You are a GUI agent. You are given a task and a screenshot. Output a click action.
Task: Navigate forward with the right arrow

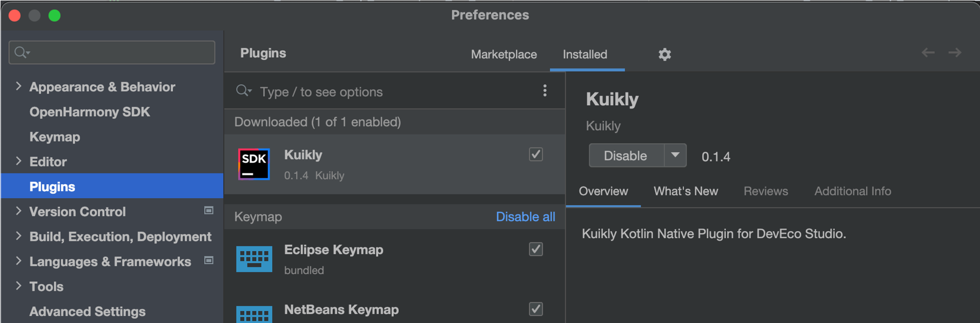tap(955, 52)
